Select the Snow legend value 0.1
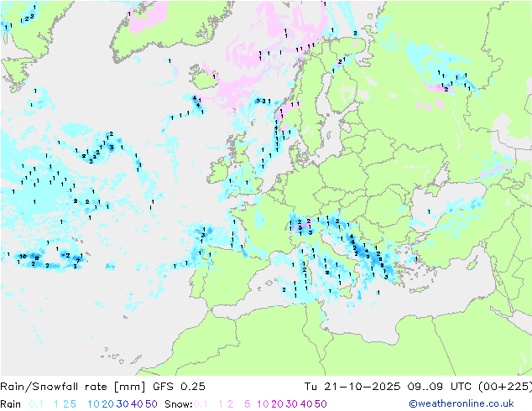The width and height of the screenshot is (532, 411). pos(201,404)
